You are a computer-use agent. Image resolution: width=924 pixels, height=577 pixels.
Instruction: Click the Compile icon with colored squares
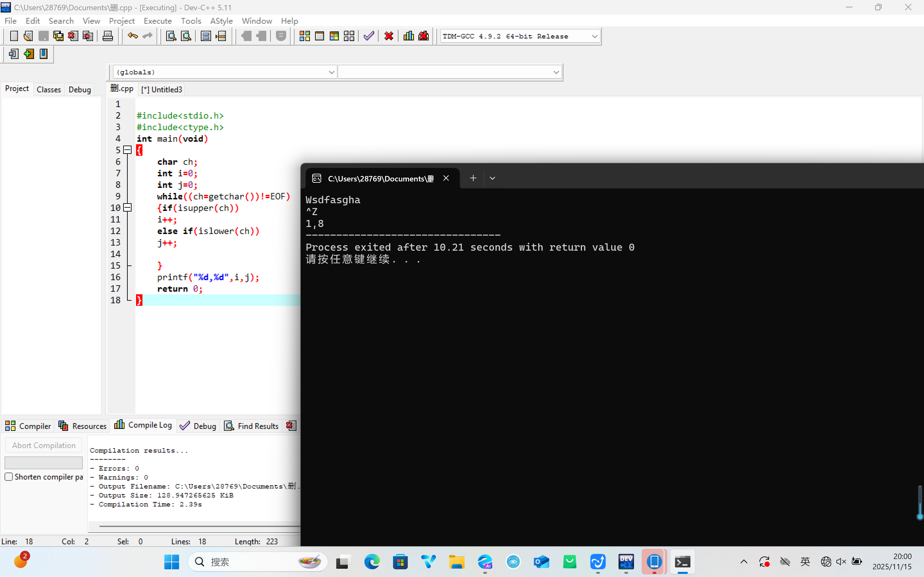tap(304, 36)
